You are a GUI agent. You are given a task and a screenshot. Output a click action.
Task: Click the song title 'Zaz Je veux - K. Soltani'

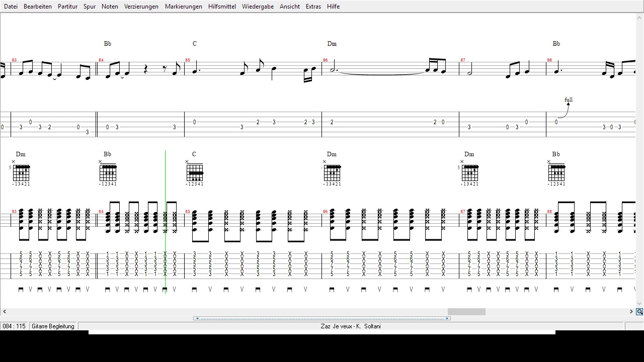click(x=351, y=326)
